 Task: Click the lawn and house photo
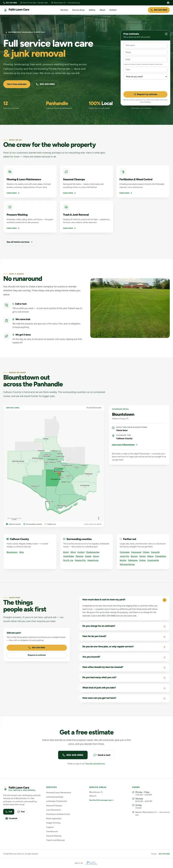coord(130,308)
